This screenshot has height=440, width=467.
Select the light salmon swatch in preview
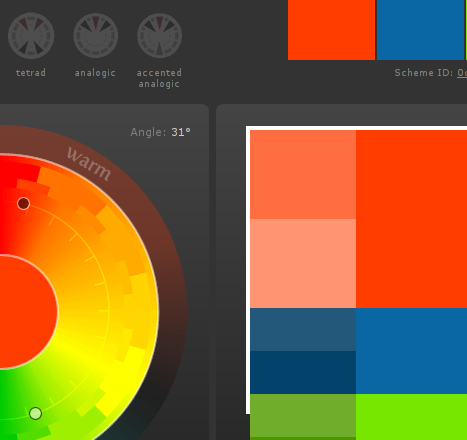(303, 263)
